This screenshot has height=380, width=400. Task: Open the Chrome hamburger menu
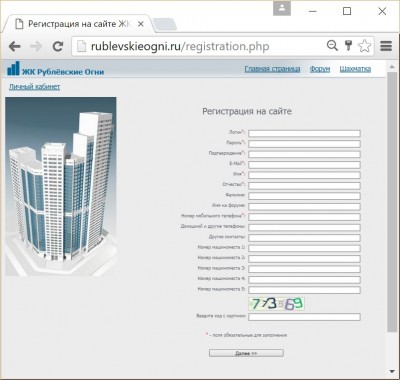[x=386, y=46]
